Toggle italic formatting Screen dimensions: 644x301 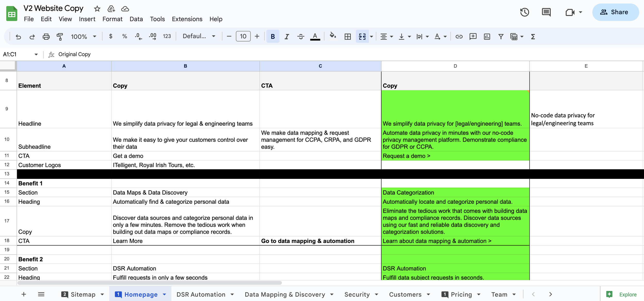286,37
